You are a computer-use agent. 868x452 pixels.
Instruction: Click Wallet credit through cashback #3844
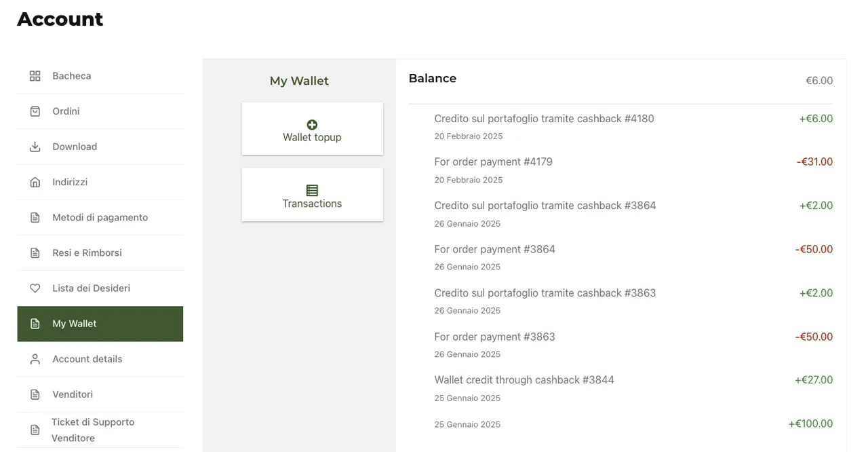524,380
